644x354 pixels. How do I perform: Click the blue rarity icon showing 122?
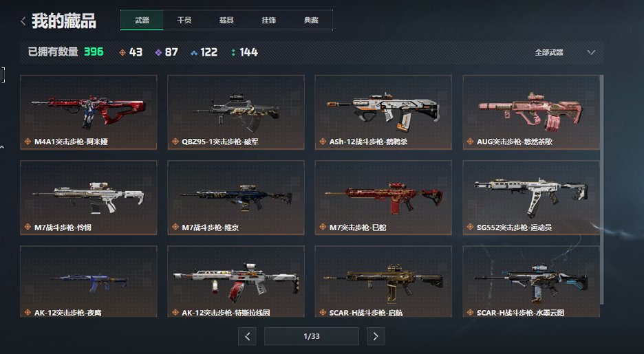click(194, 52)
